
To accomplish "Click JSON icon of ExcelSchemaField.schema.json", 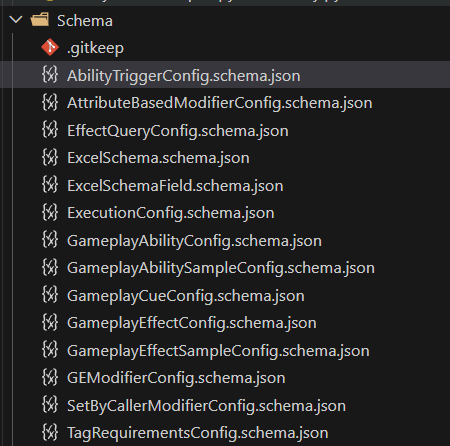I will click(x=50, y=184).
